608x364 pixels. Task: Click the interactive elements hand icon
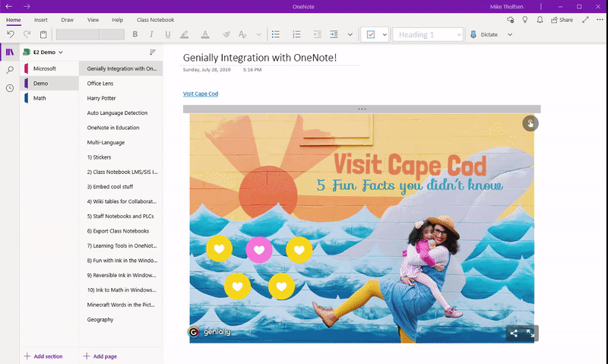[530, 123]
